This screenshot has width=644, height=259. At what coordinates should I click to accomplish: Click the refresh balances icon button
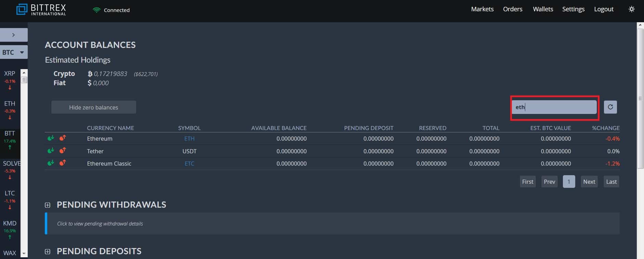click(610, 107)
